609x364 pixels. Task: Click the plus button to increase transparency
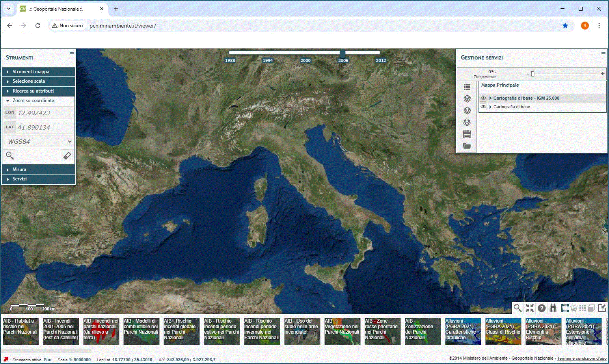click(x=603, y=73)
